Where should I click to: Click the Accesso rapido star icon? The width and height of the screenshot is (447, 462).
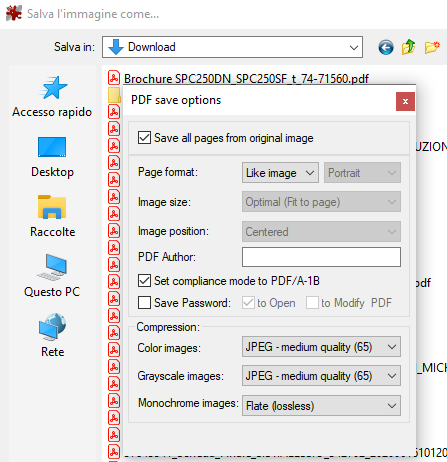tap(53, 88)
